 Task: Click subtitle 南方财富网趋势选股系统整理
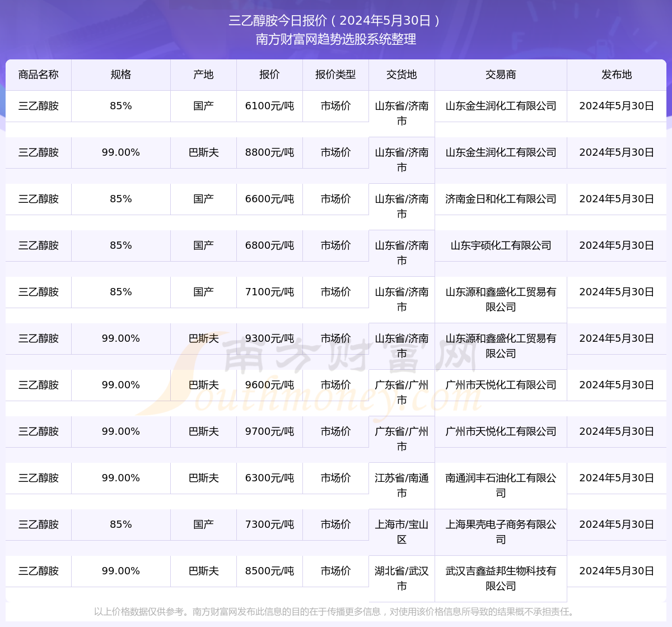tap(336, 39)
